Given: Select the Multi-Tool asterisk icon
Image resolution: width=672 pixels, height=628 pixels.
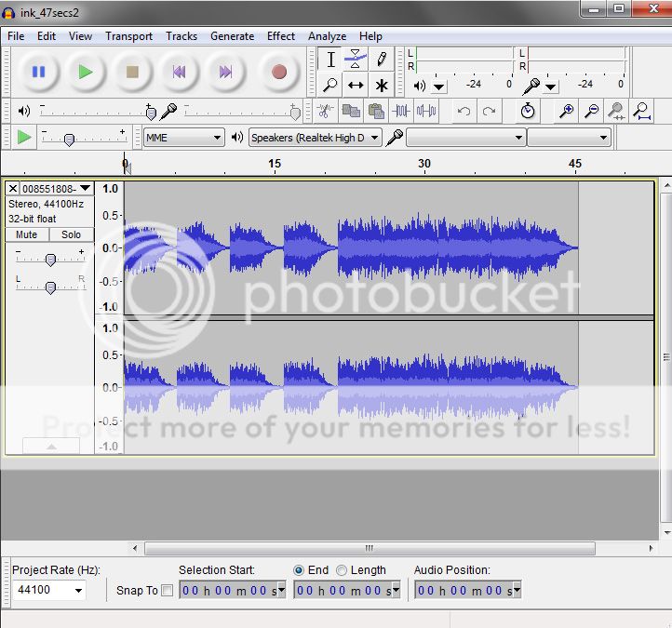Looking at the screenshot, I should tap(381, 86).
